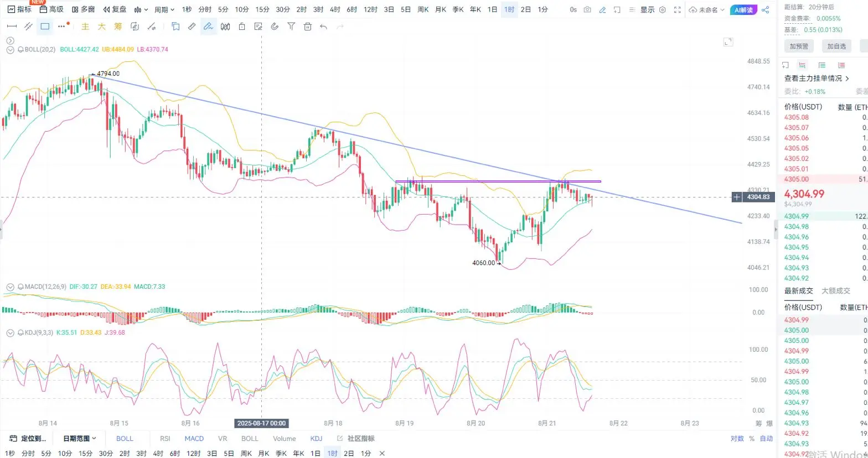
Task: Delete drawings with the trash icon
Action: [308, 26]
